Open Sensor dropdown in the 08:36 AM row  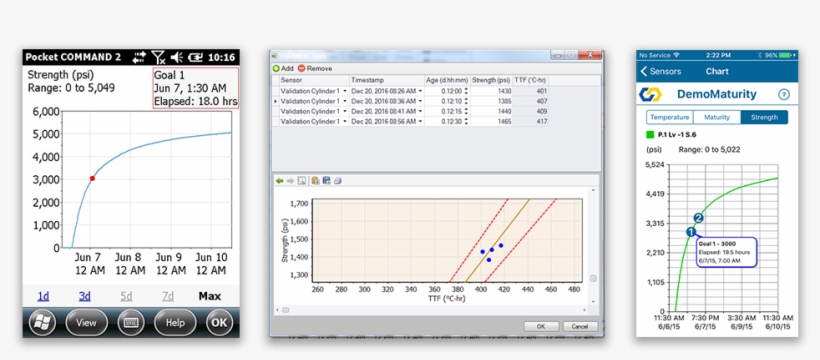[345, 101]
